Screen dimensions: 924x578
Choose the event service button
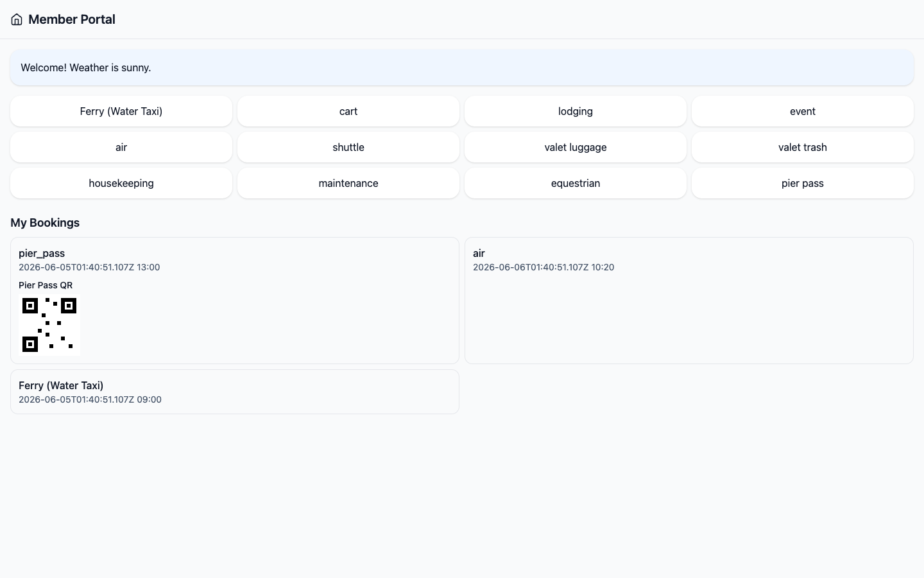pos(803,111)
